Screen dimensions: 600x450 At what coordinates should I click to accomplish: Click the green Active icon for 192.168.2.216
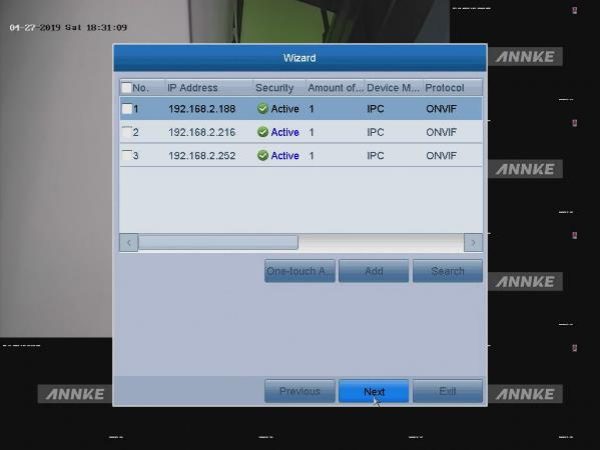click(x=262, y=132)
